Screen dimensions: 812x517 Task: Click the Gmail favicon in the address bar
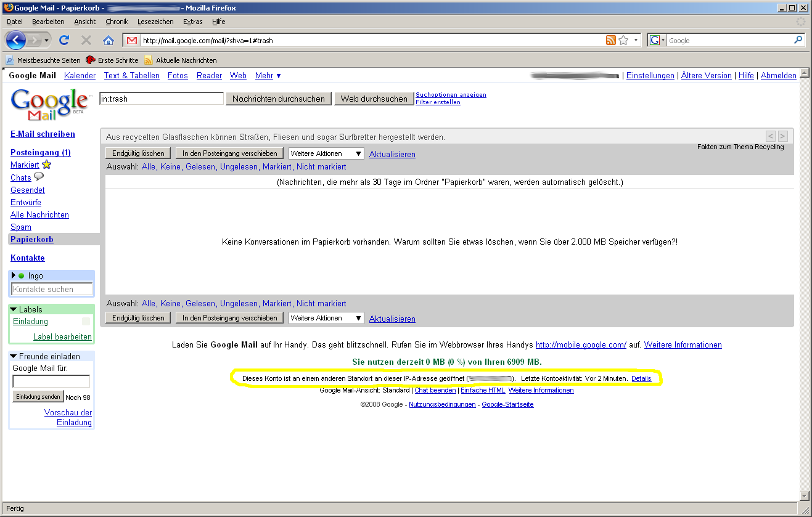(x=131, y=41)
